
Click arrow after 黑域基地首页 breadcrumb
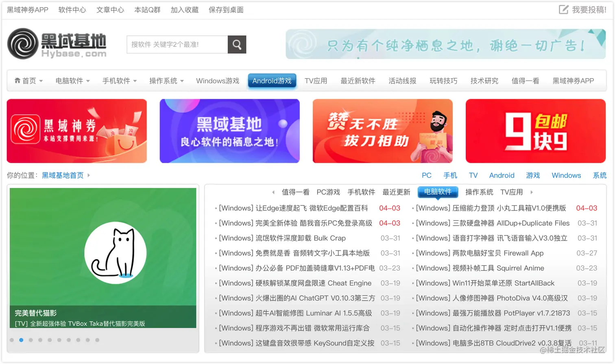(x=89, y=175)
